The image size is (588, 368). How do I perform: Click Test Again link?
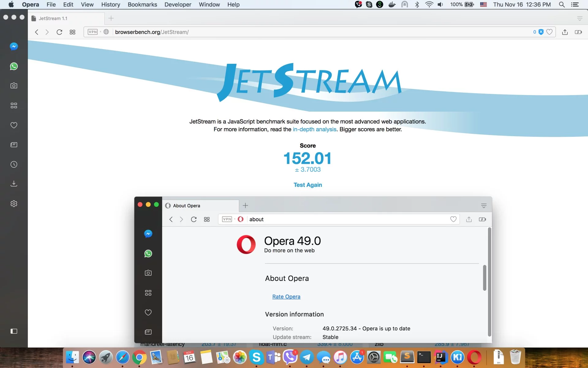click(x=308, y=185)
